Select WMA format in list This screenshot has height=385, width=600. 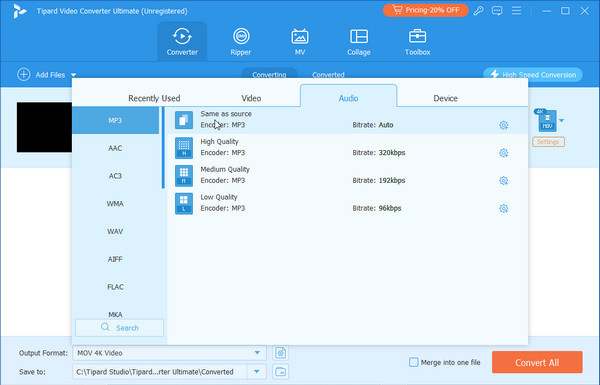[x=115, y=204]
